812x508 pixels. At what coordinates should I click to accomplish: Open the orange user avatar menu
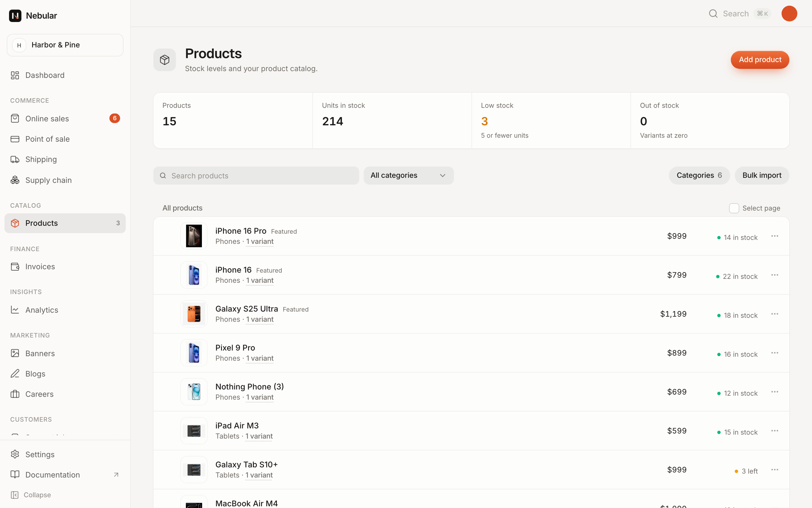click(789, 14)
